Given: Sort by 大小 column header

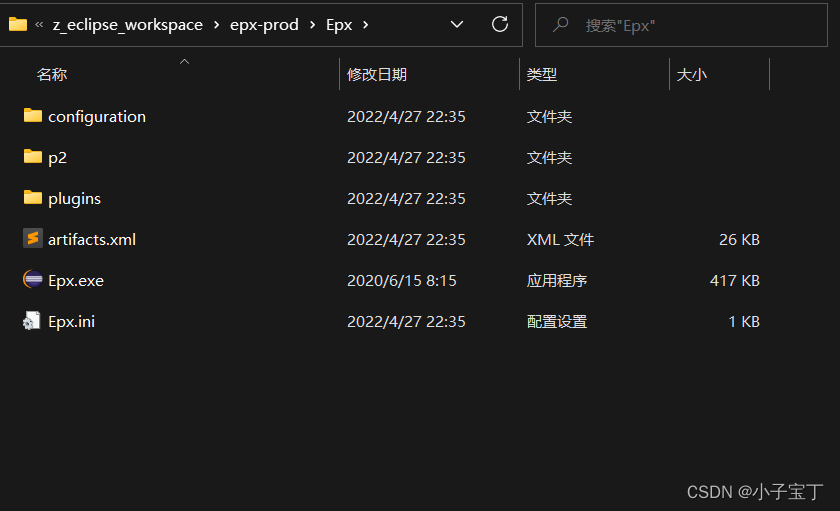Looking at the screenshot, I should (692, 74).
